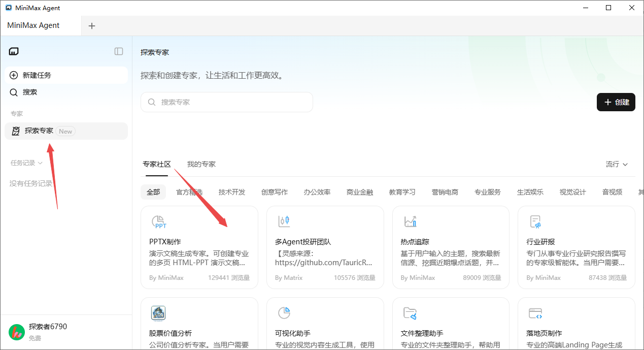Open the PPTX制作 expert icon
Image resolution: width=644 pixels, height=350 pixels.
159,222
